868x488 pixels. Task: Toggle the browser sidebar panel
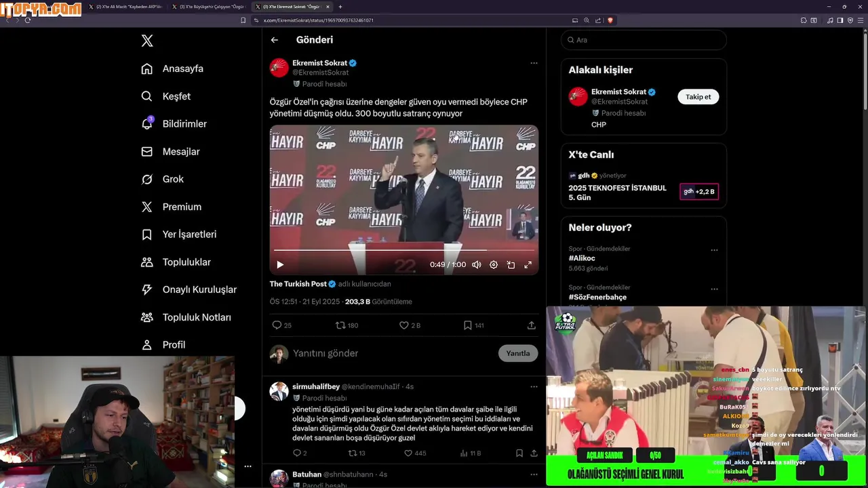tap(840, 20)
